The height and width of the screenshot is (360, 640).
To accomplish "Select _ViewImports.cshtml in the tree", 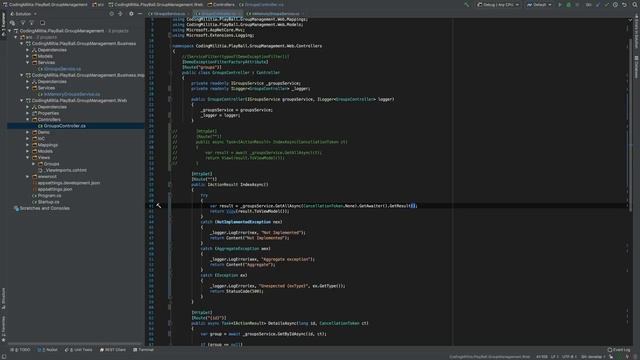I will pos(65,170).
